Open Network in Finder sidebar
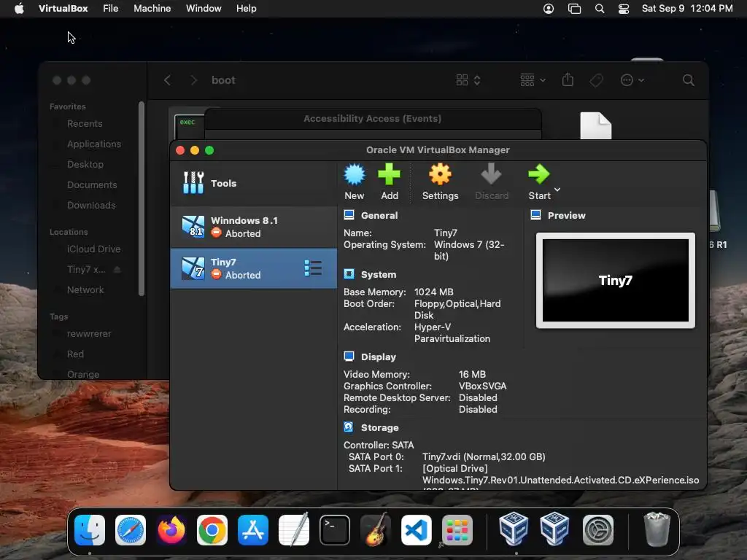This screenshot has width=747, height=560. pos(85,290)
